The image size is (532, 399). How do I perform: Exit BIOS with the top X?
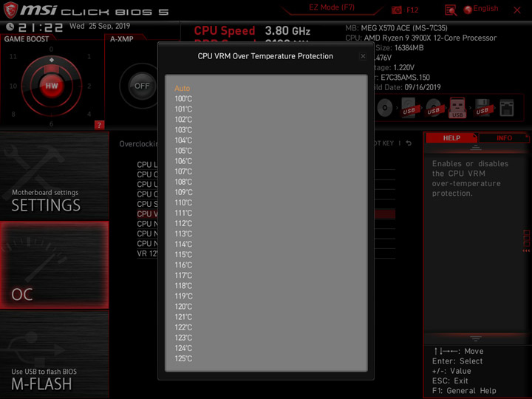[517, 10]
